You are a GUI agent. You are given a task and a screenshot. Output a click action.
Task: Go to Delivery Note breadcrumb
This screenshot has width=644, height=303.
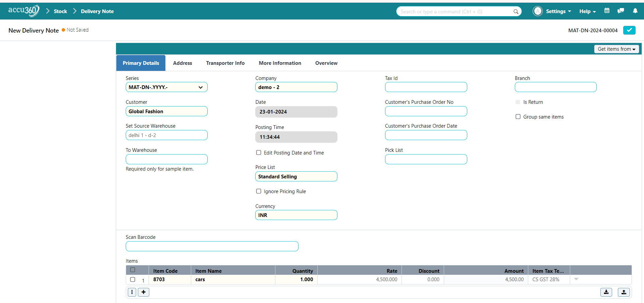97,11
